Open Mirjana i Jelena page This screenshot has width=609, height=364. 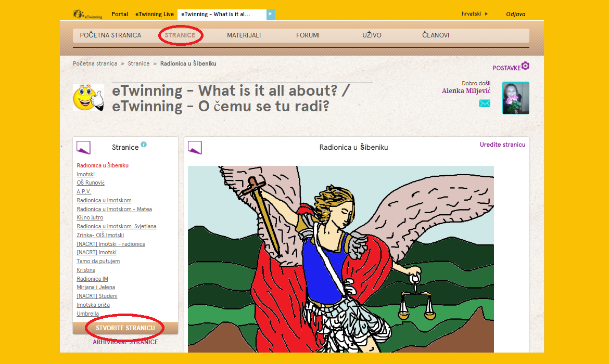96,287
